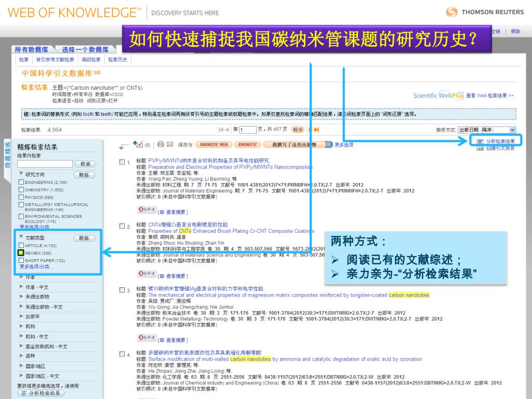Tick METALLURGY METALLURGICAL ENGINEERING checkbox
The height and width of the screenshot is (399, 532).
pyautogui.click(x=21, y=205)
